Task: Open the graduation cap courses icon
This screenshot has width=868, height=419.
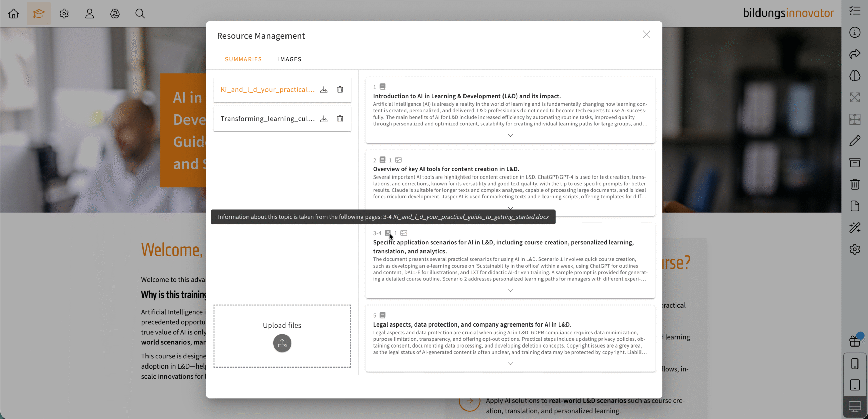Action: pos(39,14)
